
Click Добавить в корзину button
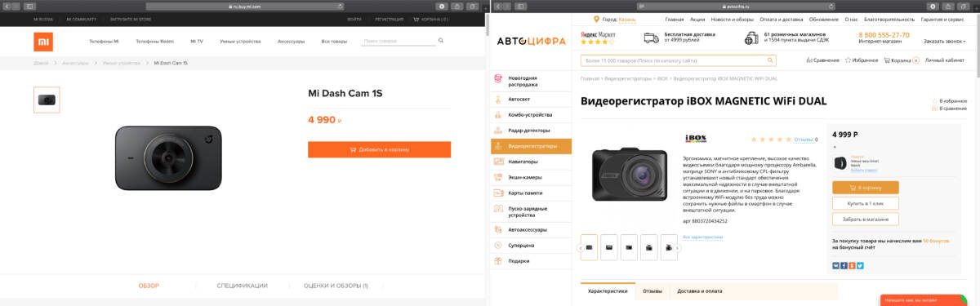[379, 149]
